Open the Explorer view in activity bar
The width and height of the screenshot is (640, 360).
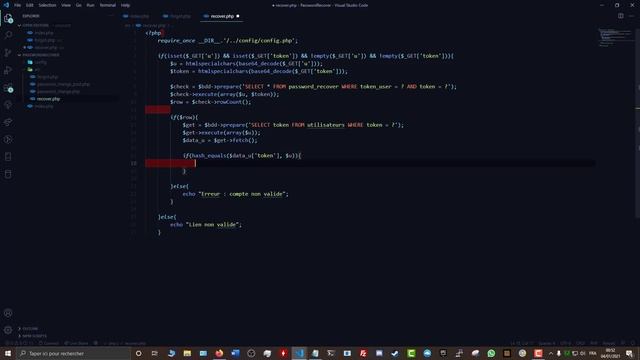click(8, 18)
